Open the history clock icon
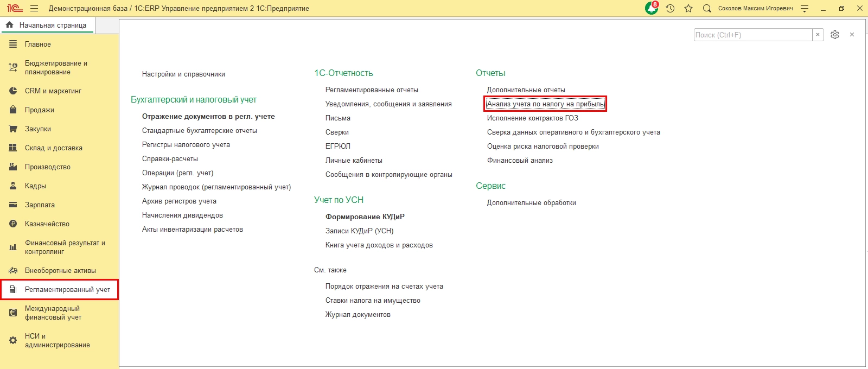 pyautogui.click(x=671, y=8)
